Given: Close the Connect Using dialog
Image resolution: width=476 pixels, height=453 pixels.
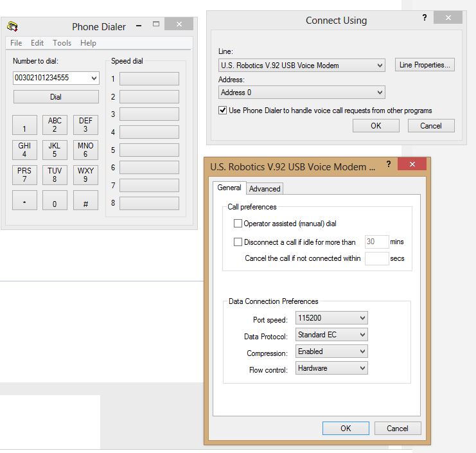Looking at the screenshot, I should [448, 17].
